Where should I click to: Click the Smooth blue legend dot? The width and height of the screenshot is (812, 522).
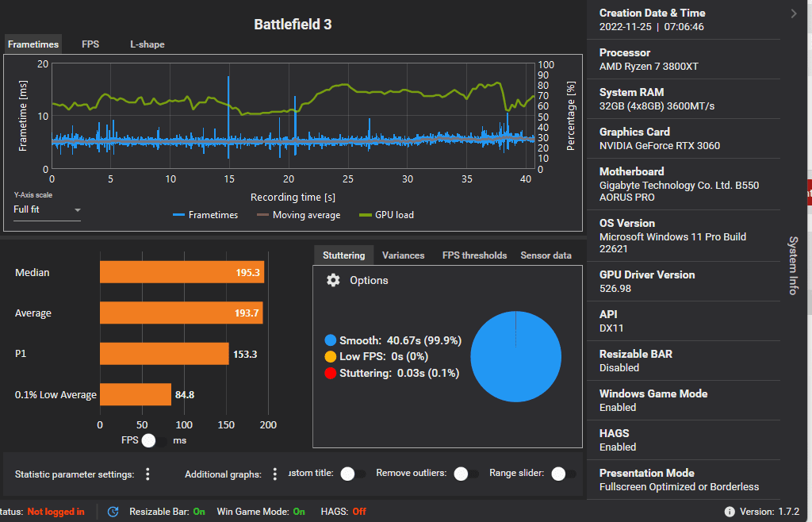[331, 340]
